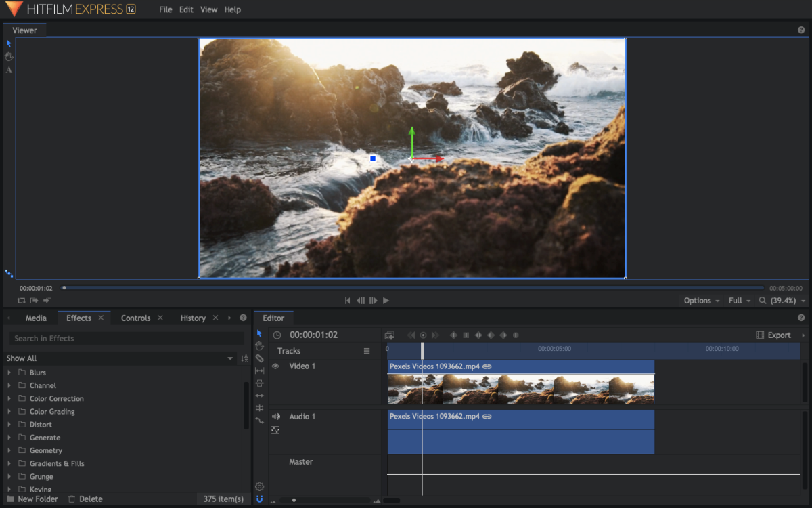This screenshot has height=508, width=812.
Task: Select the Slip tool in the Editor
Action: (259, 371)
